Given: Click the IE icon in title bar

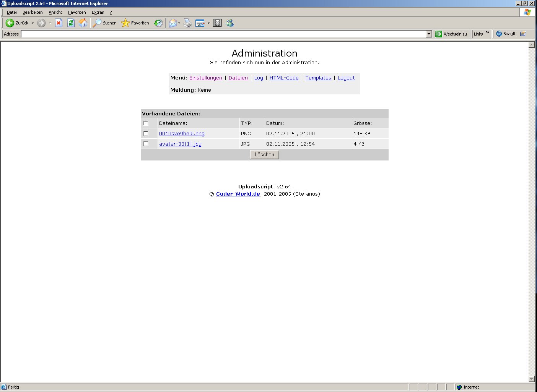Looking at the screenshot, I should (3, 3).
